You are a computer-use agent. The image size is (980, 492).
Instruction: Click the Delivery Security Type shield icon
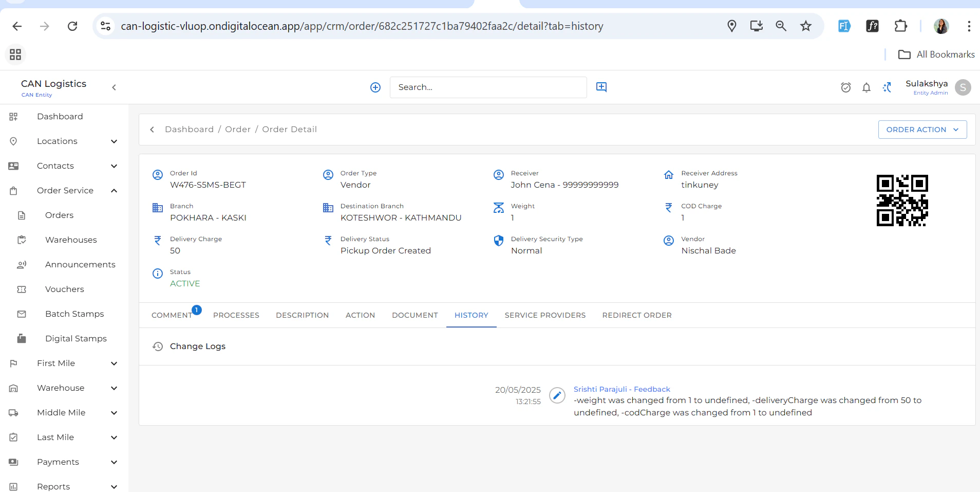[x=498, y=241]
